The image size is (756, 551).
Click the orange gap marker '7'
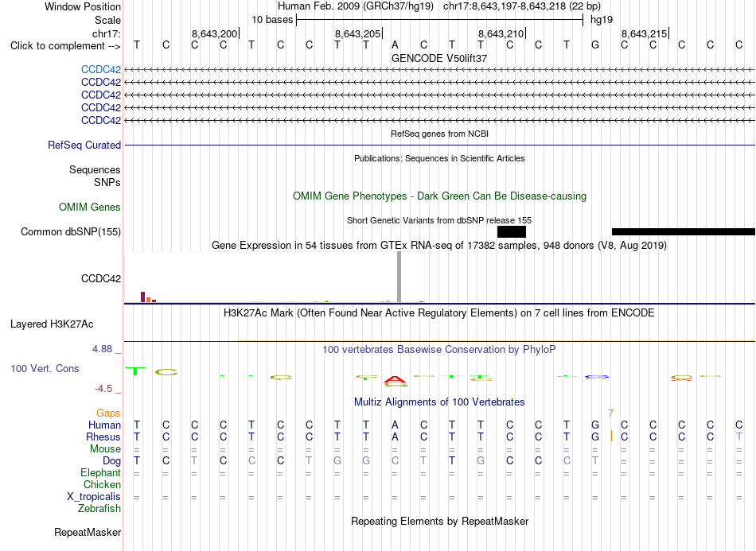tap(610, 413)
